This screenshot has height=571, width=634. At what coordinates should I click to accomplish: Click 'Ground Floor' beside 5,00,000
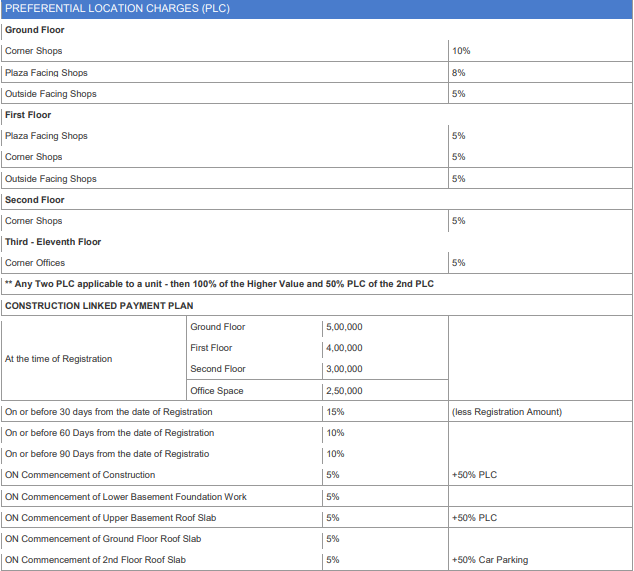(218, 327)
